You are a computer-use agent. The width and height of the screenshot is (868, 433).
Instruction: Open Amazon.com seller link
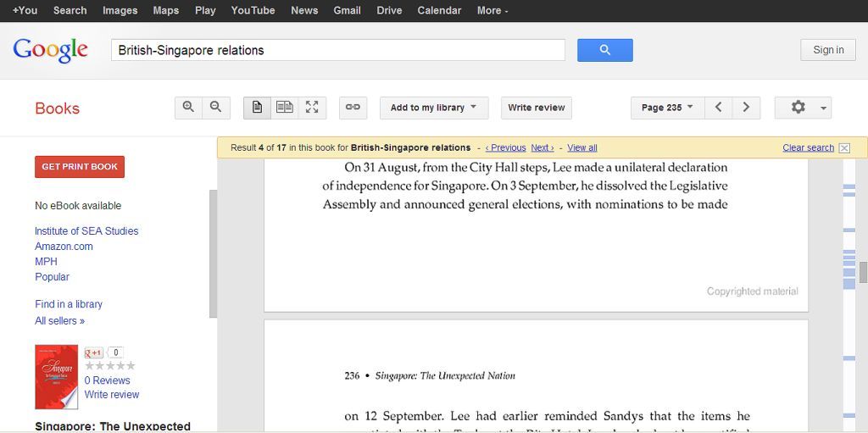[64, 247]
